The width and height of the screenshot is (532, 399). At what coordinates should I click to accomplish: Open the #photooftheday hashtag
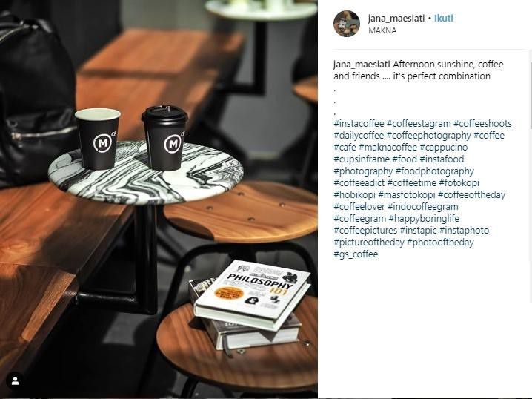pyautogui.click(x=440, y=243)
